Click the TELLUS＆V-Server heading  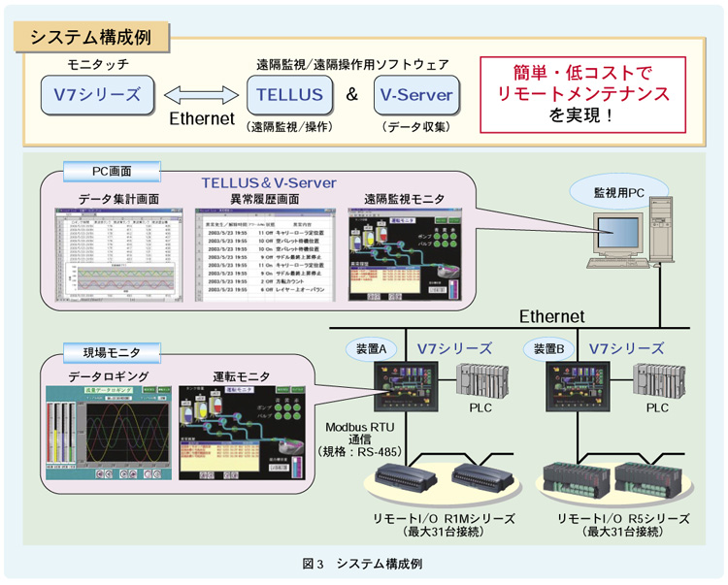(x=269, y=182)
